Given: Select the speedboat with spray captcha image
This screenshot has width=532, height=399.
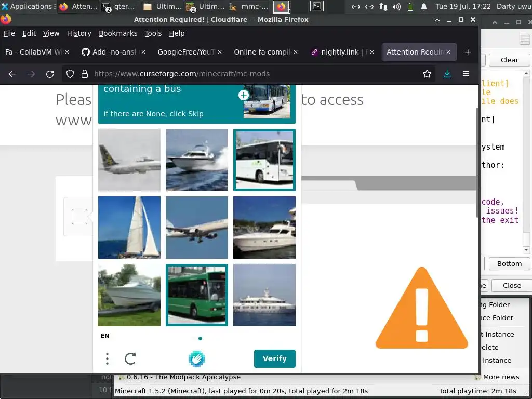Looking at the screenshot, I should point(197,160).
